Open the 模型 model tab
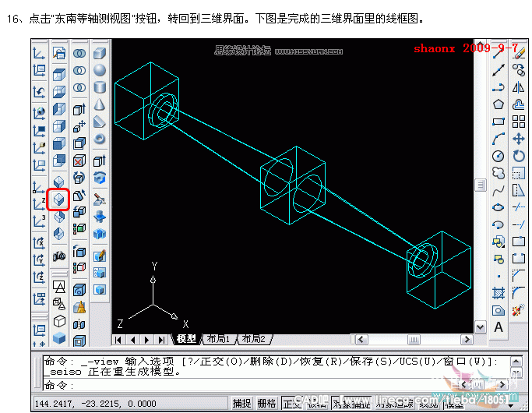 click(187, 339)
